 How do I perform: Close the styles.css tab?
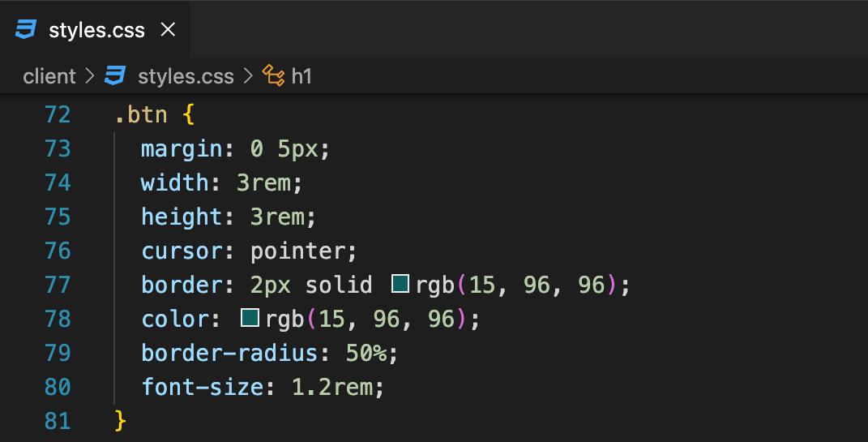pyautogui.click(x=168, y=29)
